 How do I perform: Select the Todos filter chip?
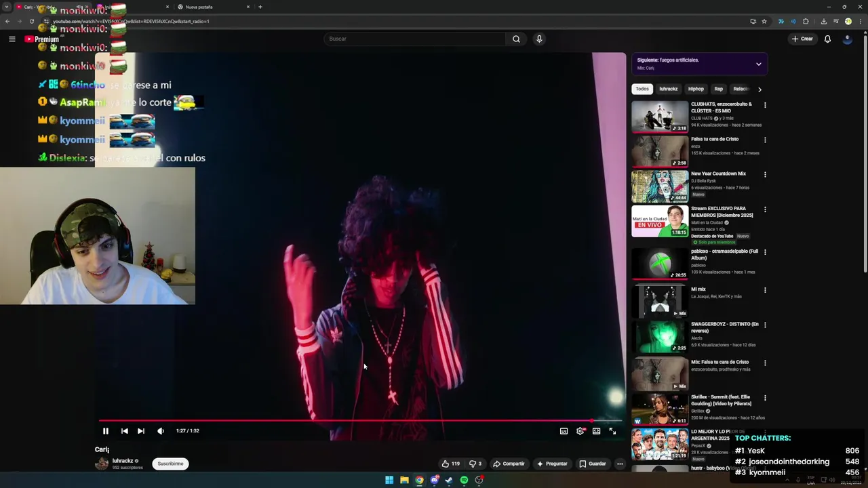642,89
